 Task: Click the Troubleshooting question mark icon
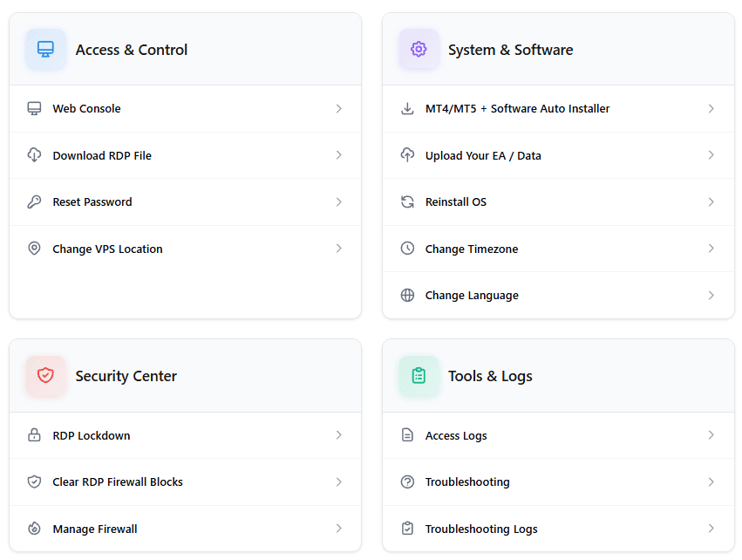[406, 481]
